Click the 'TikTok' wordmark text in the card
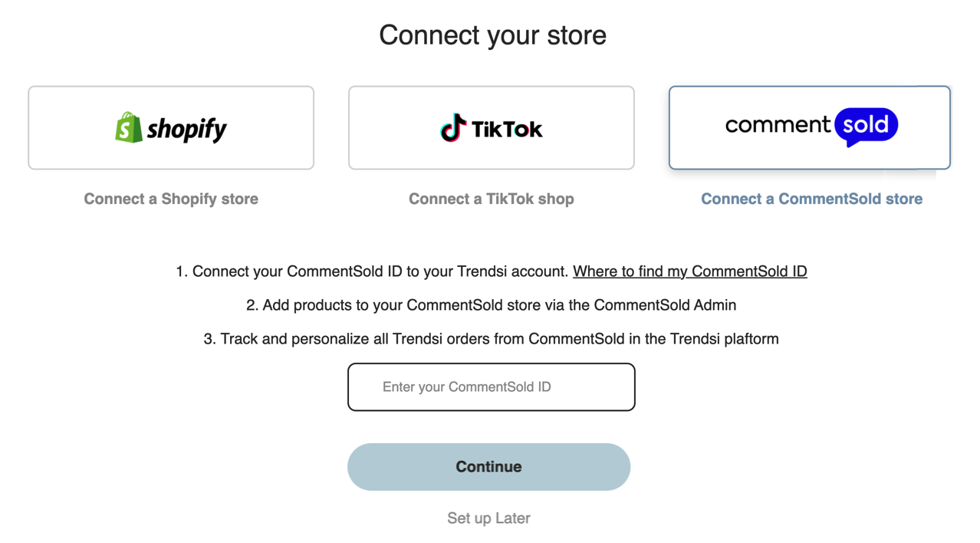This screenshot has width=980, height=543. coord(507,130)
